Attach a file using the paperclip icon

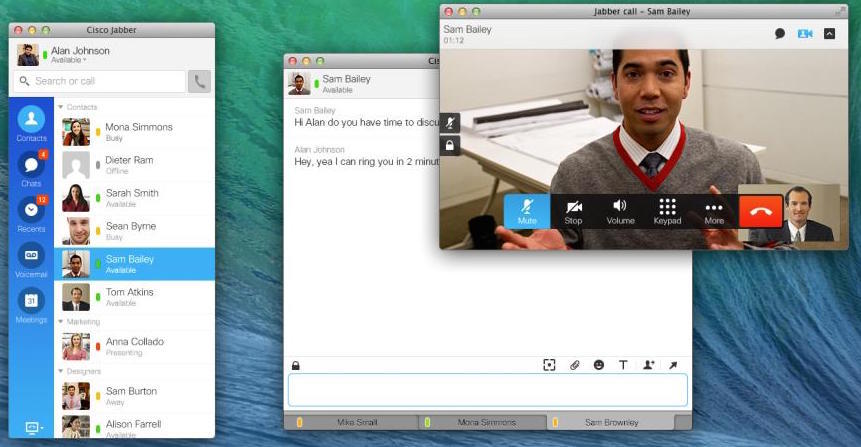coord(574,365)
